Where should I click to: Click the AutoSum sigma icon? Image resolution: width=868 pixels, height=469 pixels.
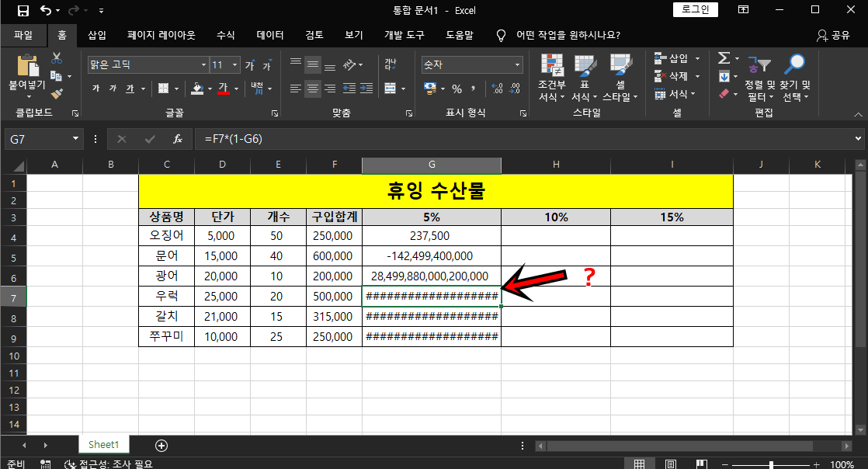[x=724, y=58]
